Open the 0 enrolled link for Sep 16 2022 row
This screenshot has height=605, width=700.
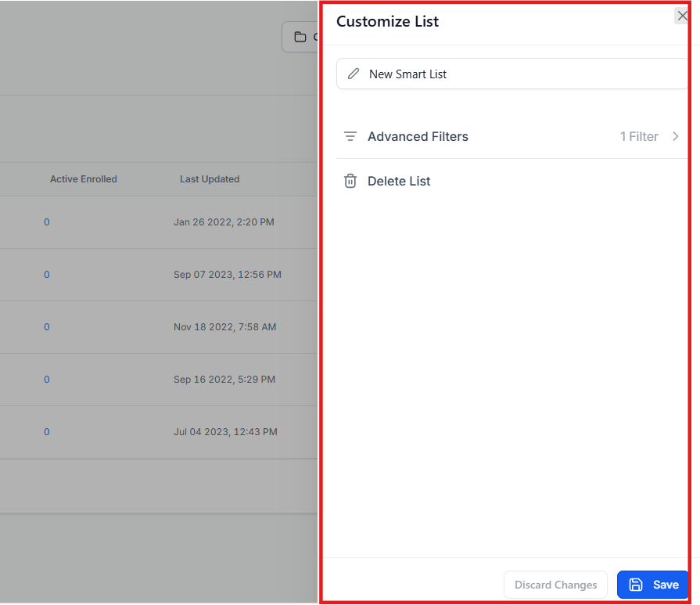[47, 380]
